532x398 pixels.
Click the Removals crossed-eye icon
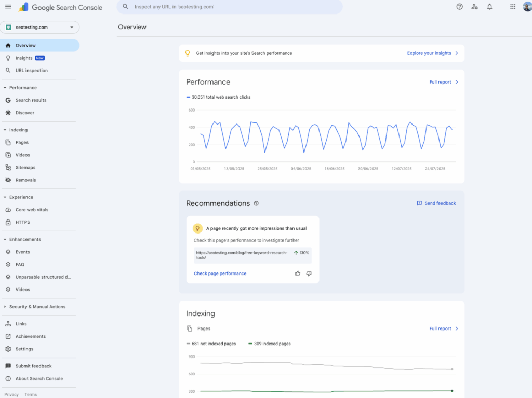(x=8, y=180)
